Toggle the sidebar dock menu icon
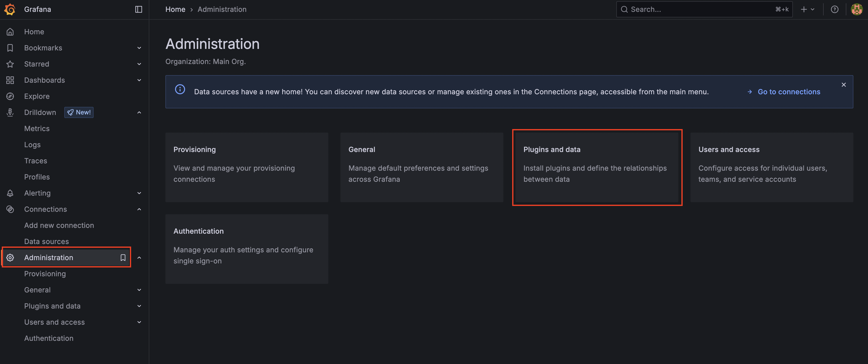The height and width of the screenshot is (364, 868). coord(138,9)
